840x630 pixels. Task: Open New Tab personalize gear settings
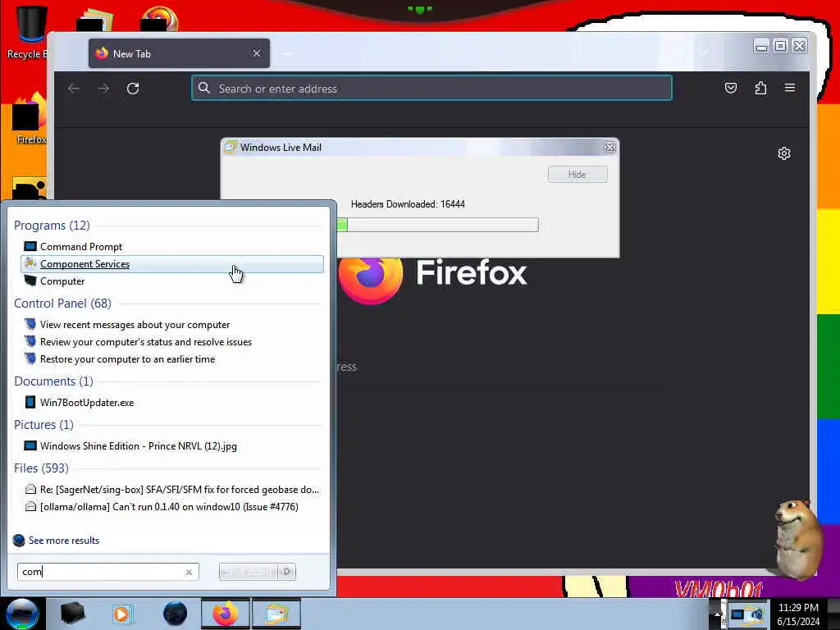pos(783,153)
